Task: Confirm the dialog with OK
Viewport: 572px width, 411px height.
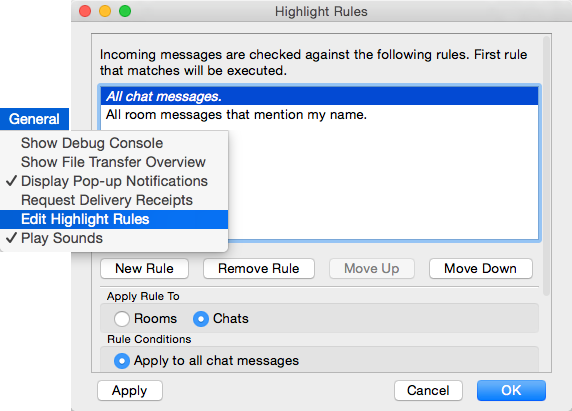Action: tap(511, 391)
